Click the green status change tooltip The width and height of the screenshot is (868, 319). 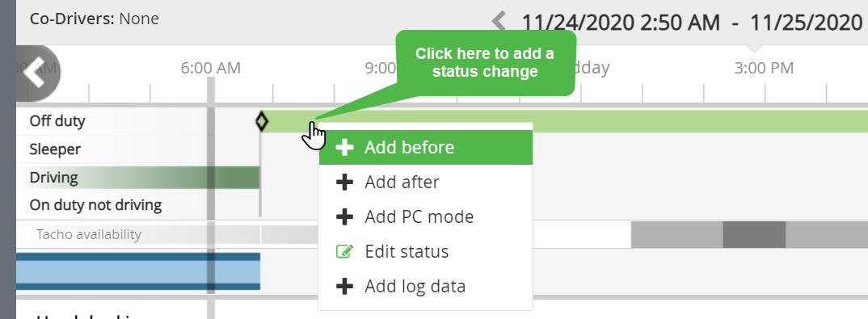[485, 63]
